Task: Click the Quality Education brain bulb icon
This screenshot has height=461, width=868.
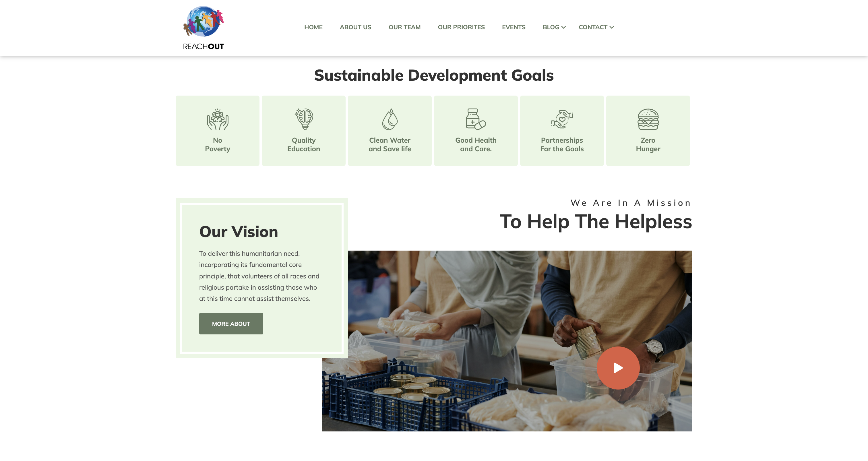Action: [x=304, y=119]
